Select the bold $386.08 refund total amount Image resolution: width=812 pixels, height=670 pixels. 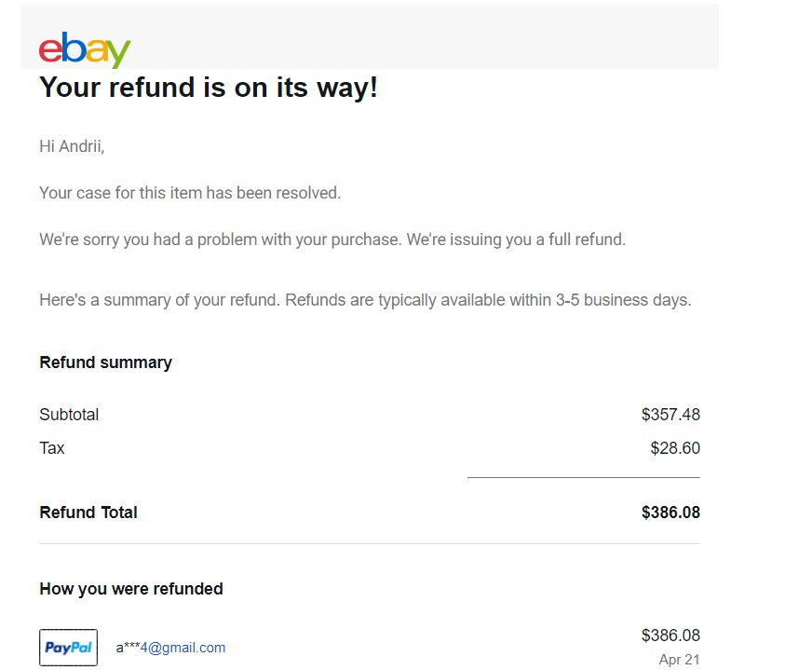click(x=670, y=513)
